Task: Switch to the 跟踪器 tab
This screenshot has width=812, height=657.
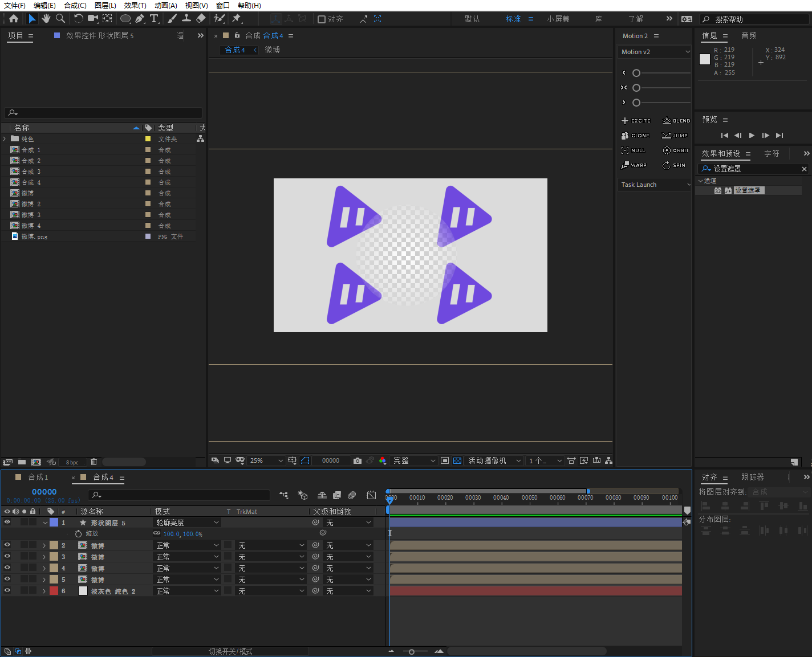Action: [x=752, y=477]
